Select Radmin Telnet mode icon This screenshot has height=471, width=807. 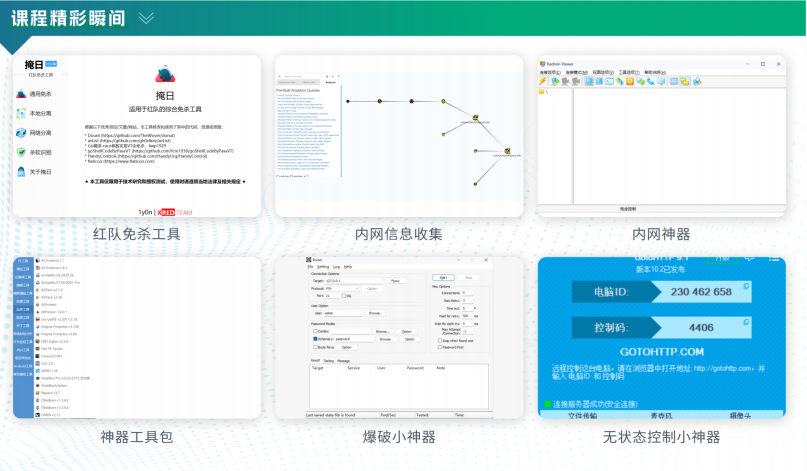(x=609, y=81)
